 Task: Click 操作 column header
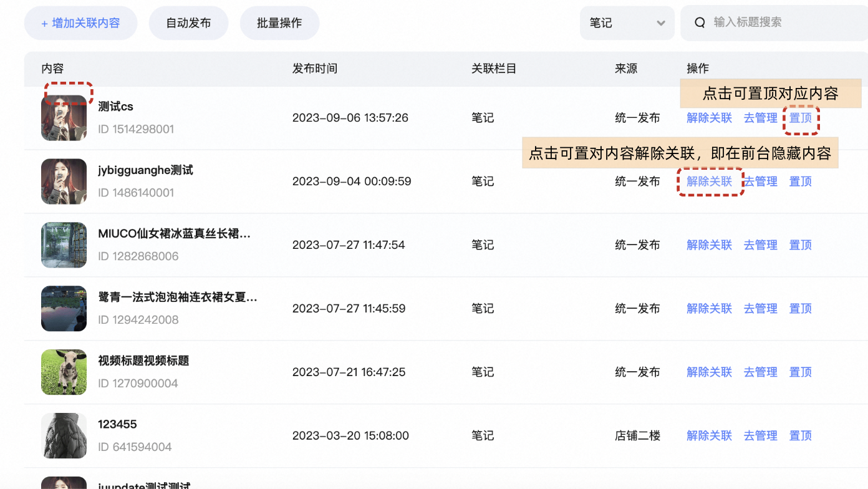pyautogui.click(x=698, y=69)
